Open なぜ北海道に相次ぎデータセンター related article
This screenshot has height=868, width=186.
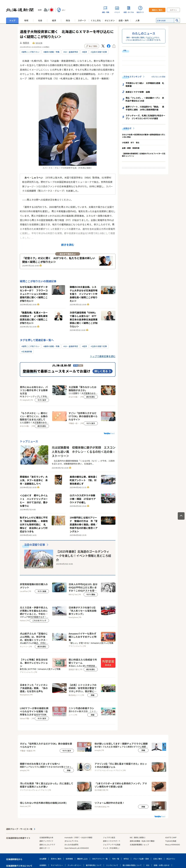tap(34, 294)
